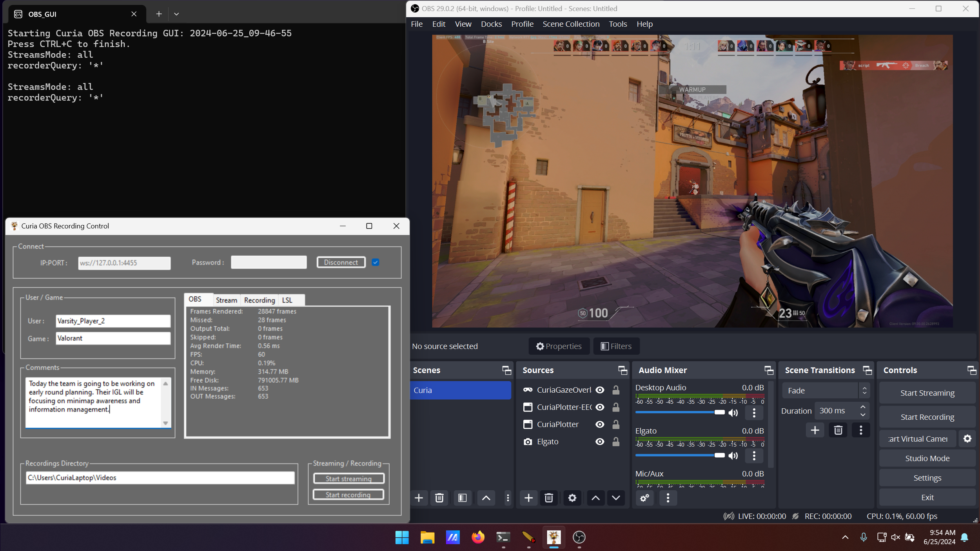Toggle visibility of CuriaGazeOverlay source
The height and width of the screenshot is (551, 980).
(600, 390)
